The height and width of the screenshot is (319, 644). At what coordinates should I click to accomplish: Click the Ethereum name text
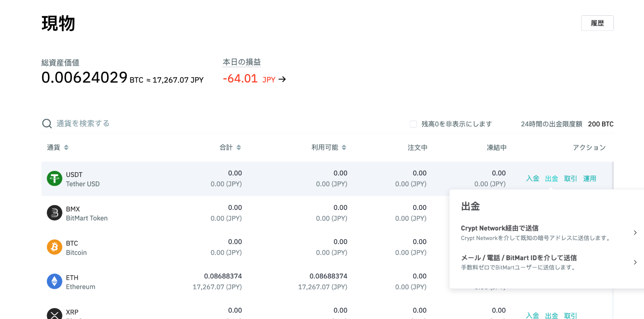[80, 287]
